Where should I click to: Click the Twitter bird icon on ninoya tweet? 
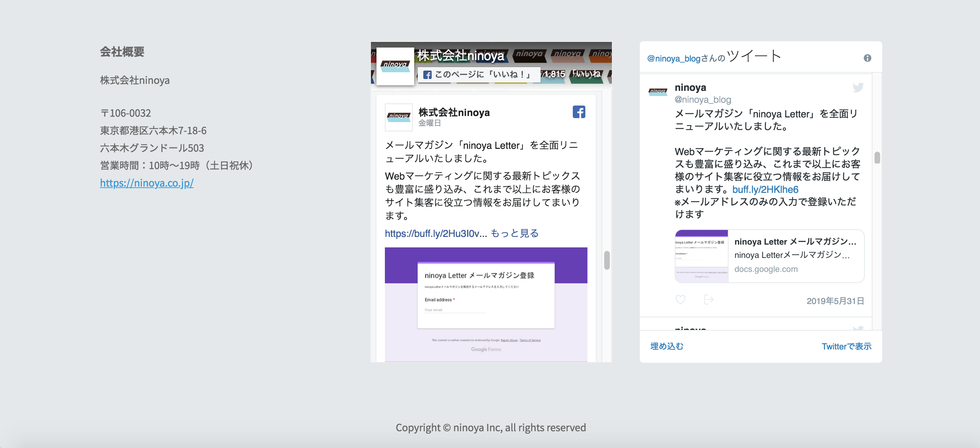[857, 88]
